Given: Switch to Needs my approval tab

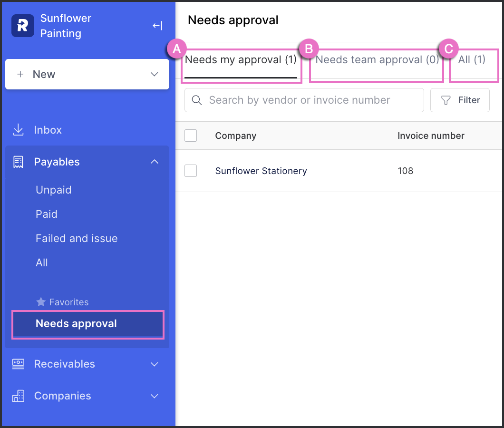Looking at the screenshot, I should (241, 60).
